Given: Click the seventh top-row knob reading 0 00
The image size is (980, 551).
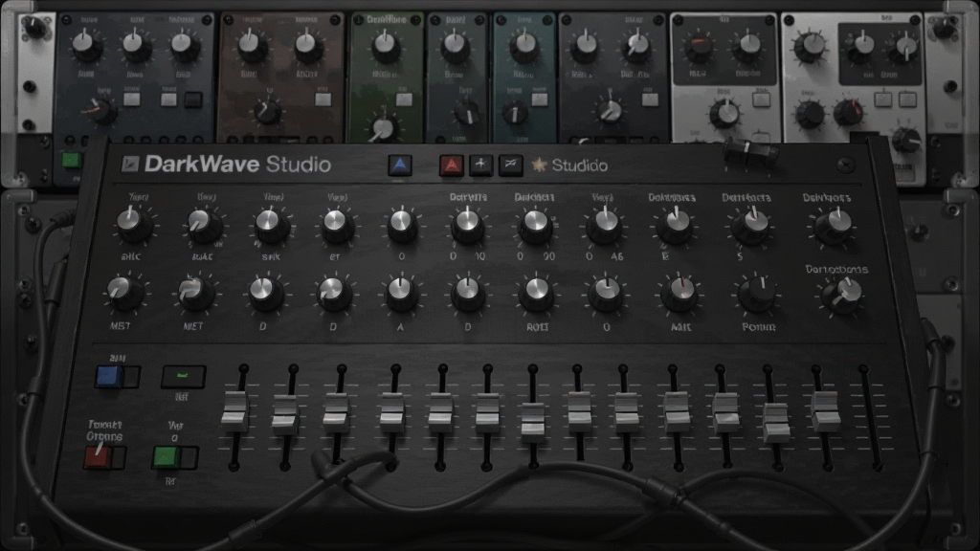Looking at the screenshot, I should [535, 226].
